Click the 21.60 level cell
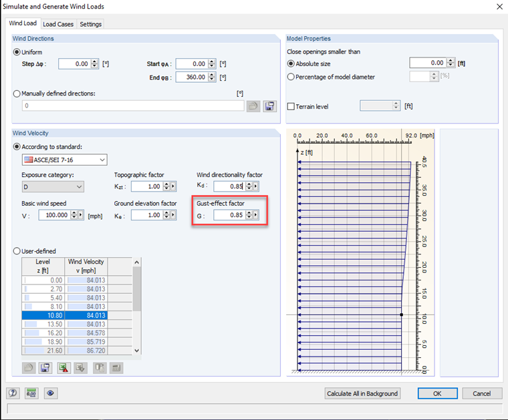The image size is (508, 420). click(x=43, y=351)
